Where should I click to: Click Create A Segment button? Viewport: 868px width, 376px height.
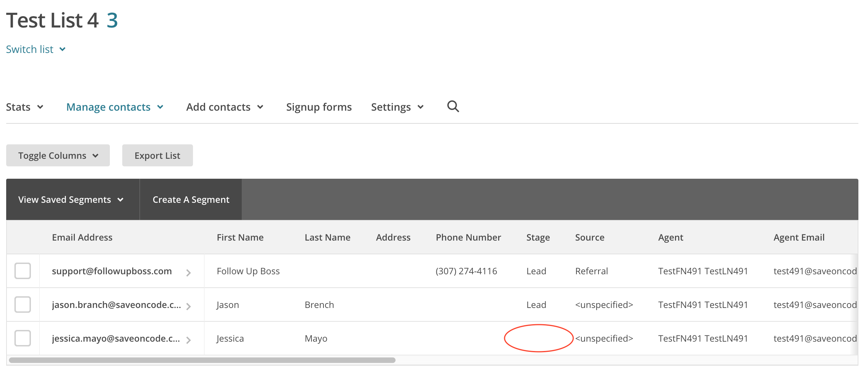click(x=191, y=200)
